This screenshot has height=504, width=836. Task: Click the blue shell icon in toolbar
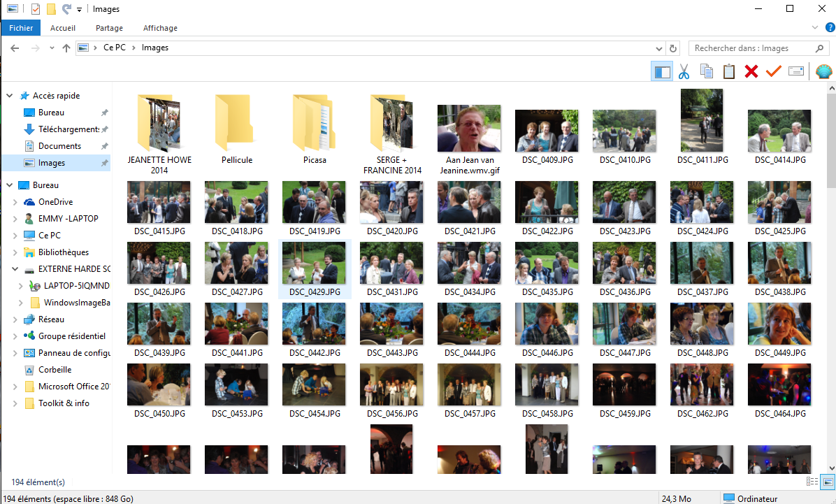(823, 71)
